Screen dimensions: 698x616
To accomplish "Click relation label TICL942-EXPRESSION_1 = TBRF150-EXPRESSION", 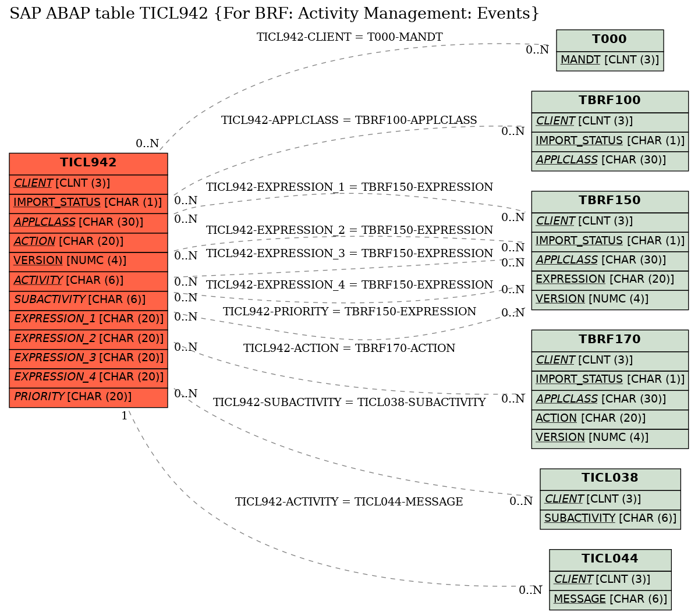I will [x=349, y=187].
